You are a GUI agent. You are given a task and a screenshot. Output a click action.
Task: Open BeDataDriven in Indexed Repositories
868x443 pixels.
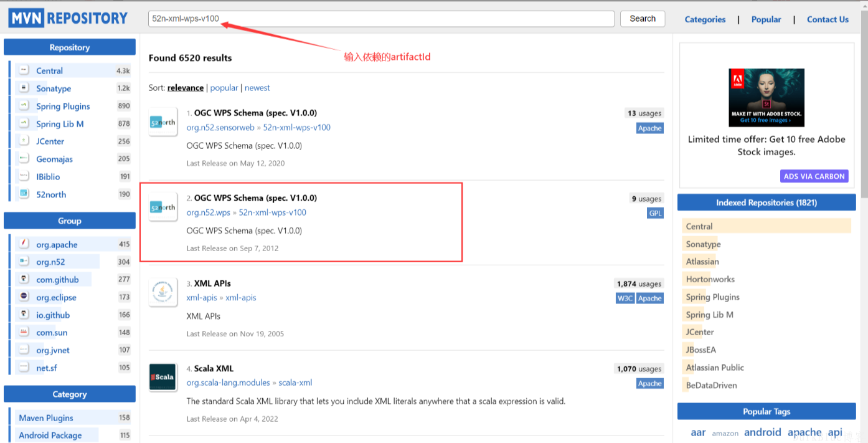[712, 385]
